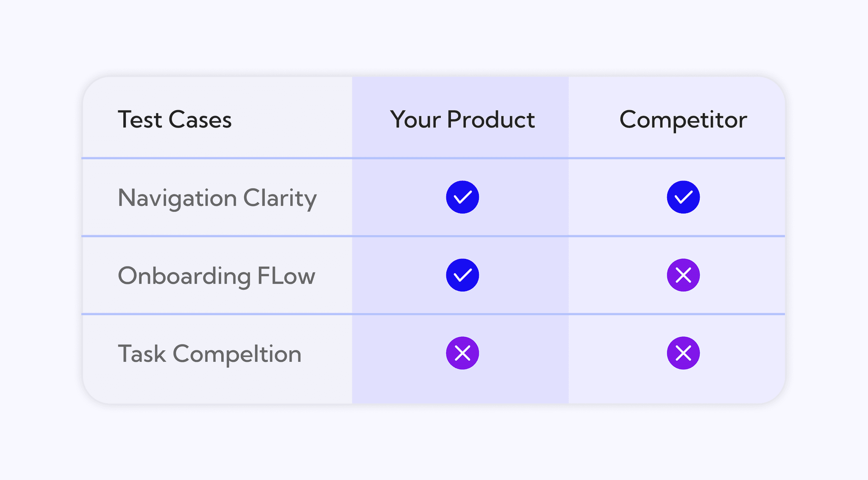Click the word Task in last row
Viewport: 868px width, 480px height.
click(x=142, y=354)
